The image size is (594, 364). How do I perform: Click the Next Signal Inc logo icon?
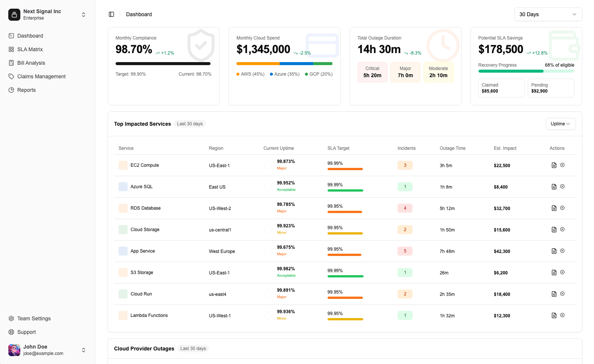14,15
